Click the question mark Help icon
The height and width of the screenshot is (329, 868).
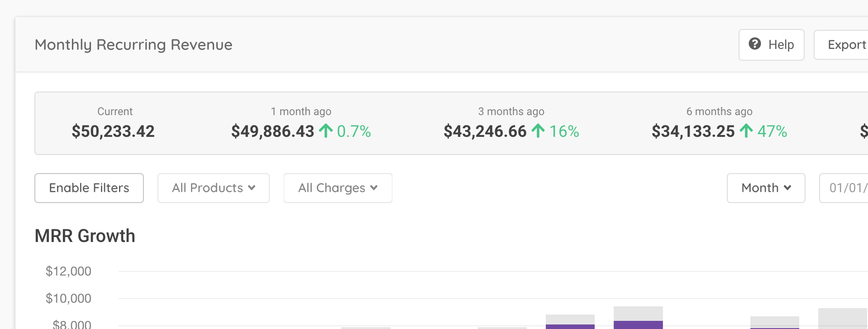point(754,44)
